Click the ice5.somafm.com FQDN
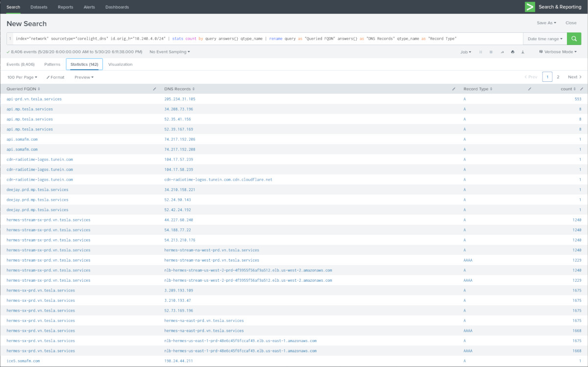 (x=23, y=361)
